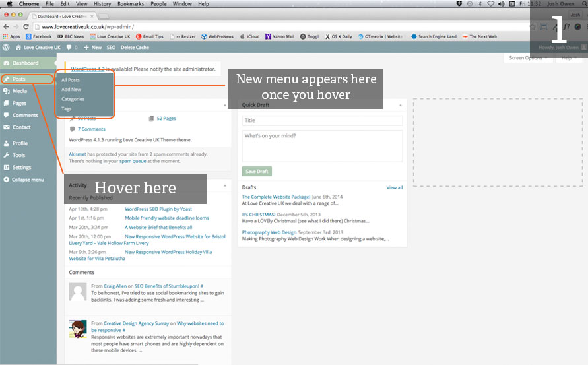
Task: Open the Bookmarks menu in Chrome
Action: point(130,4)
